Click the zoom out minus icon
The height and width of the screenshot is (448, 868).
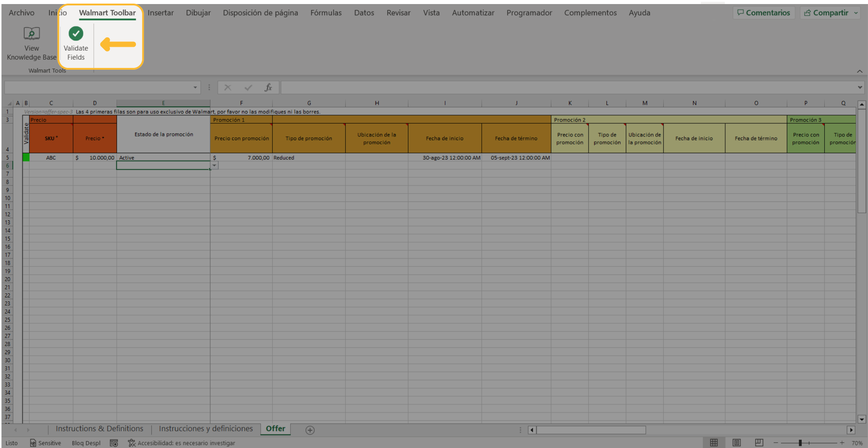(x=776, y=443)
